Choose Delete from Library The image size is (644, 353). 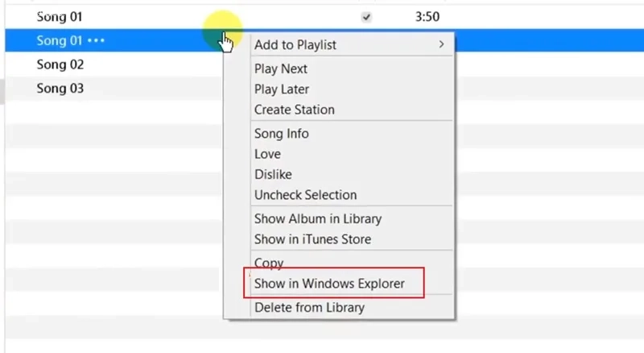click(x=352, y=307)
